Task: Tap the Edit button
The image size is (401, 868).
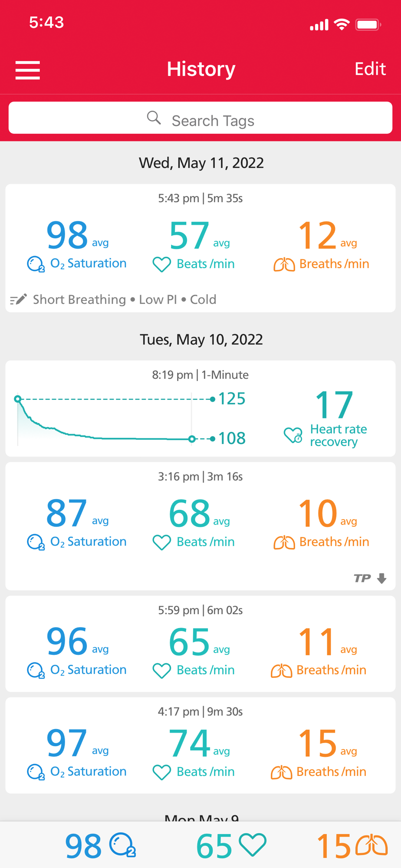Action: pos(370,69)
